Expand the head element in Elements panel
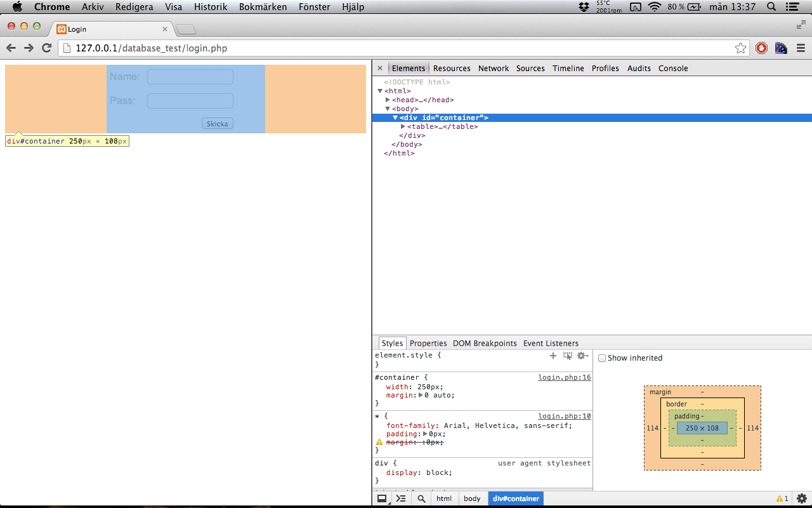 pyautogui.click(x=388, y=100)
